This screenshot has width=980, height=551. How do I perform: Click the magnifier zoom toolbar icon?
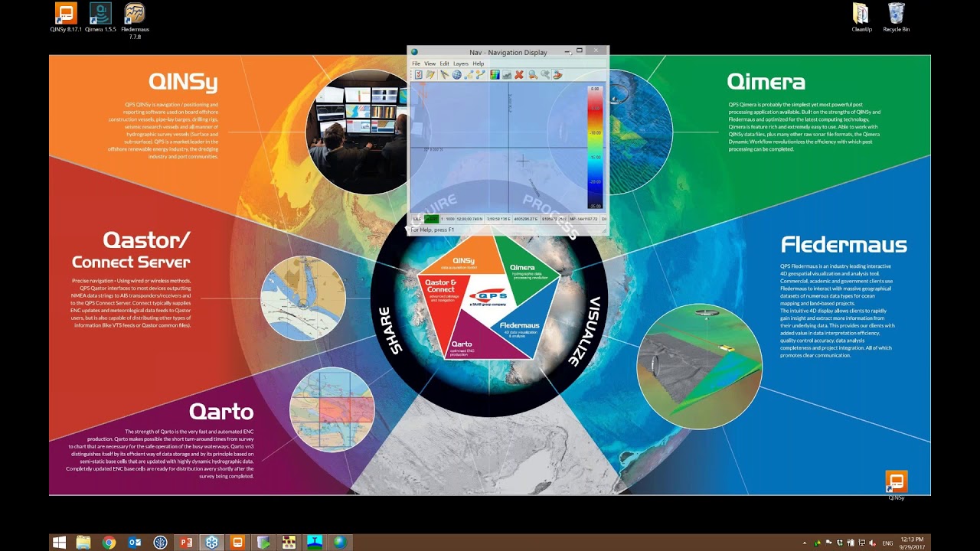click(x=533, y=74)
